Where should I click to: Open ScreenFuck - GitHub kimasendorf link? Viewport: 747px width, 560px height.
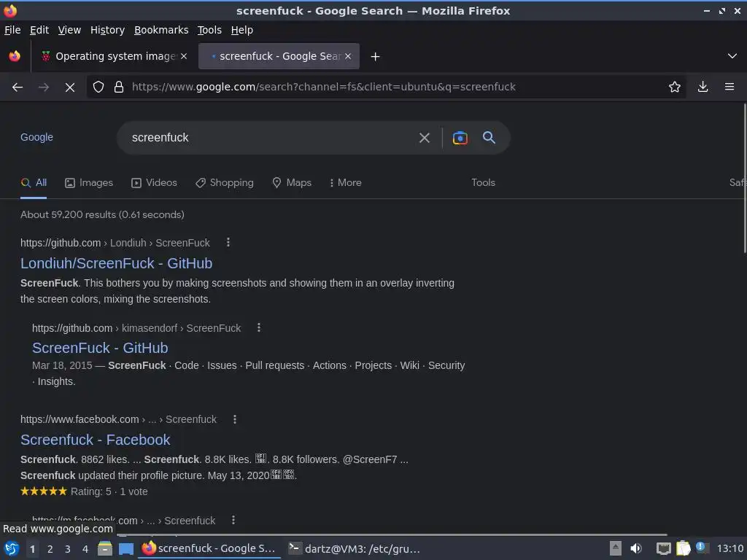[x=100, y=348]
